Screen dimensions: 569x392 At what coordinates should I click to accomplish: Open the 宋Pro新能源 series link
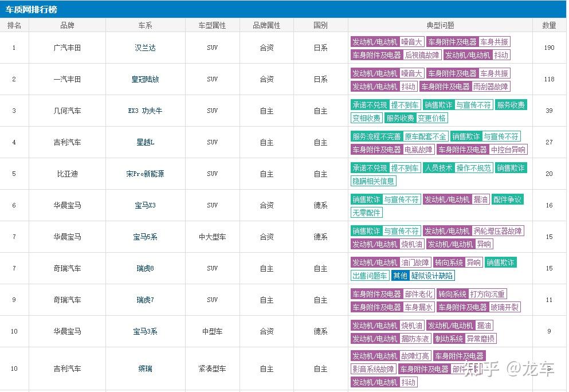click(145, 174)
